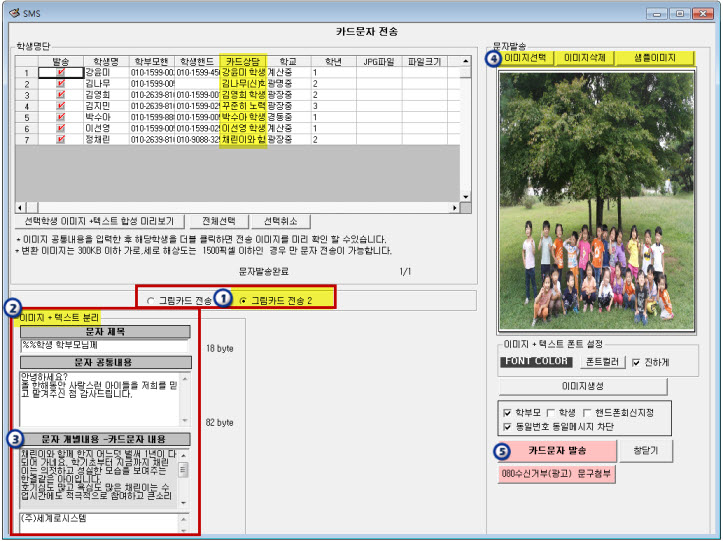The height and width of the screenshot is (541, 723).
Task: Click the 개별내용 text area scroll down arrow
Action: [183, 503]
